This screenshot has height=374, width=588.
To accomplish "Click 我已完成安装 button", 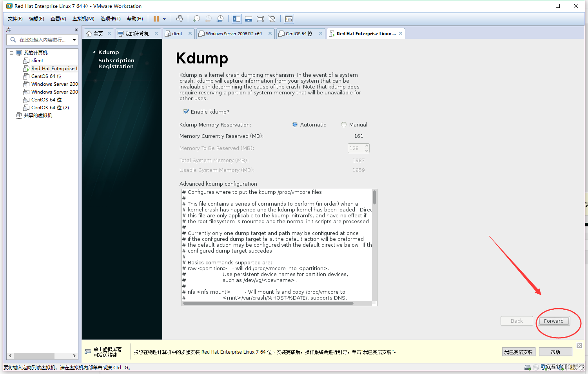I will 519,352.
